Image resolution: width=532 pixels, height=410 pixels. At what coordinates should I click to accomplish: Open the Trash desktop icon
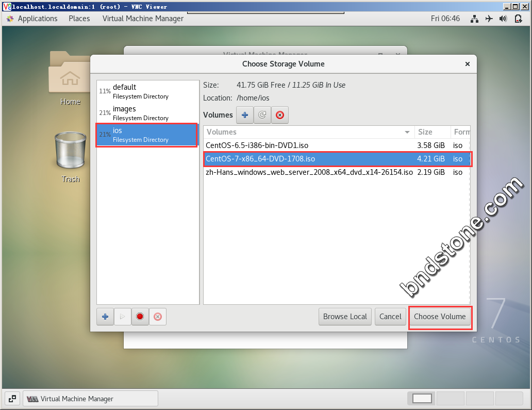click(x=70, y=157)
